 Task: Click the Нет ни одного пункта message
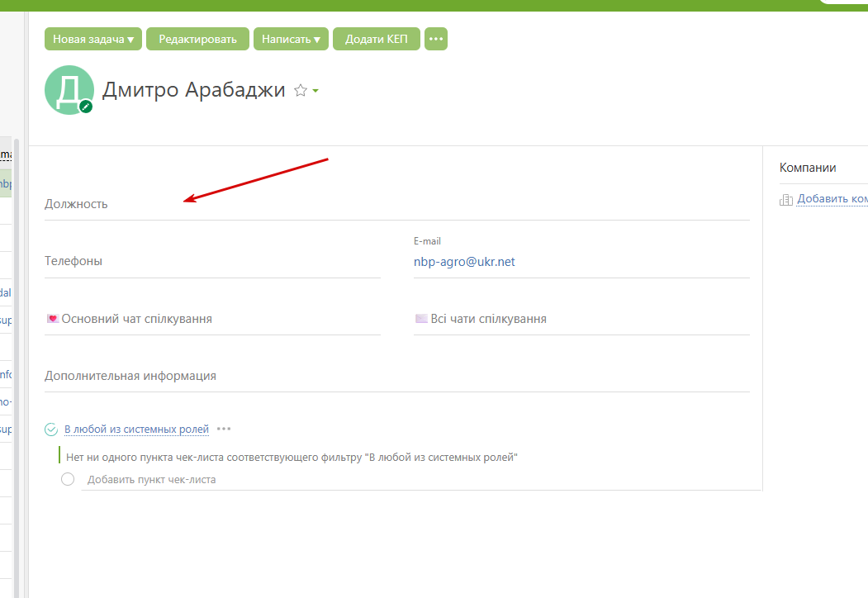(292, 457)
